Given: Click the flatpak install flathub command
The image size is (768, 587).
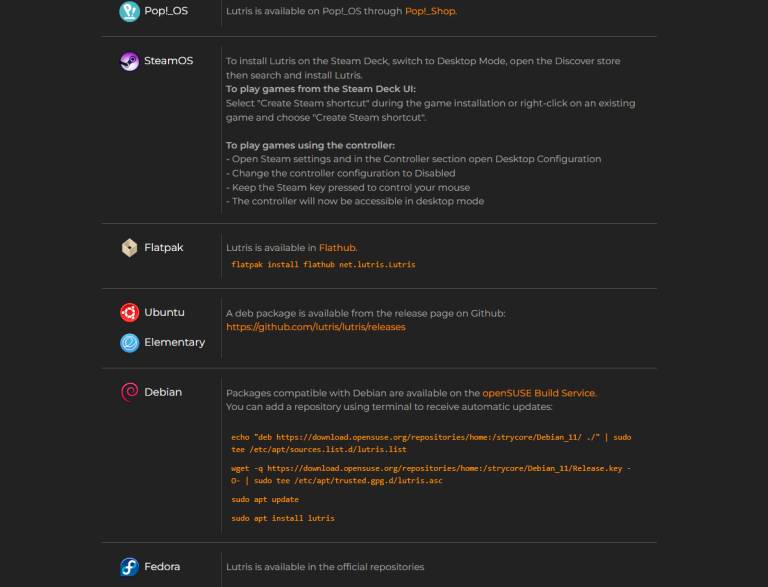Looking at the screenshot, I should (x=323, y=265).
